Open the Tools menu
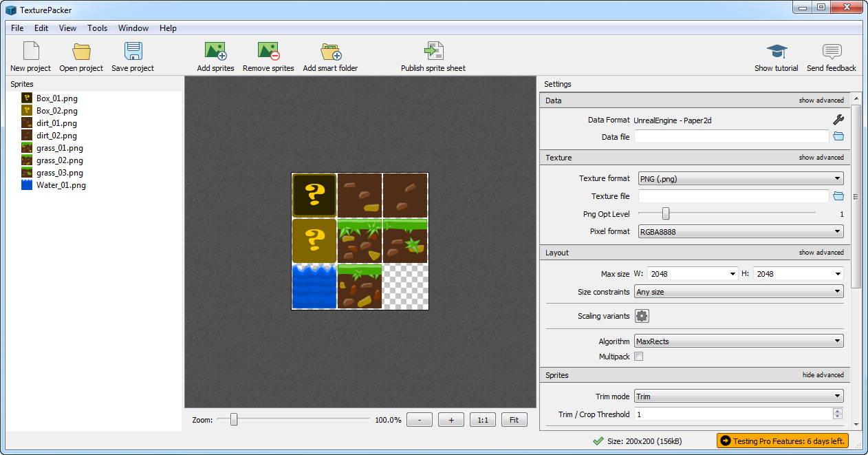The width and height of the screenshot is (868, 455). (96, 28)
